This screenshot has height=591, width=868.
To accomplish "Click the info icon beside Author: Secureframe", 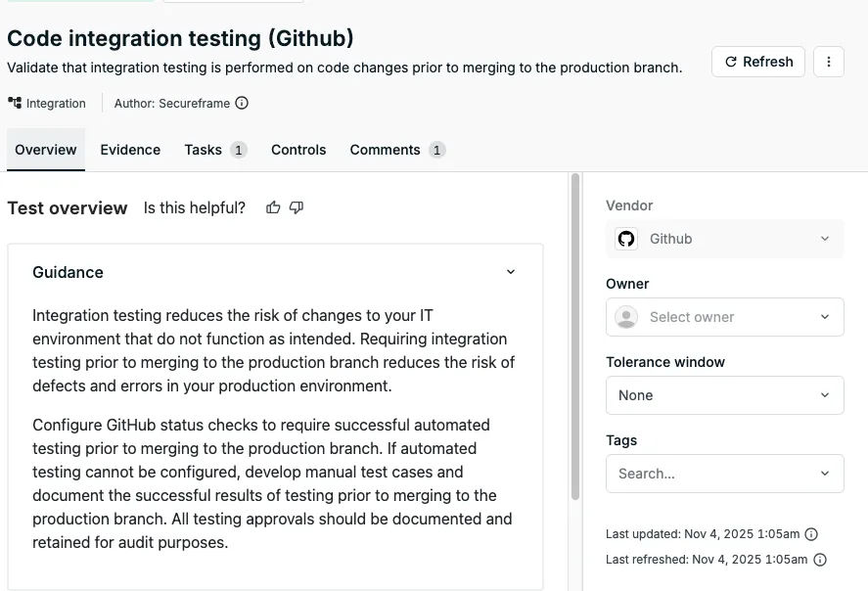I will pyautogui.click(x=242, y=102).
